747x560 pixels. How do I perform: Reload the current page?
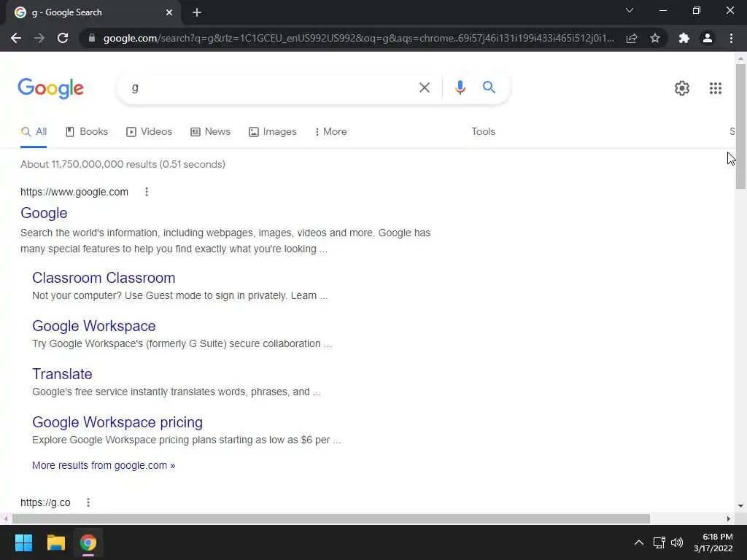(x=63, y=38)
